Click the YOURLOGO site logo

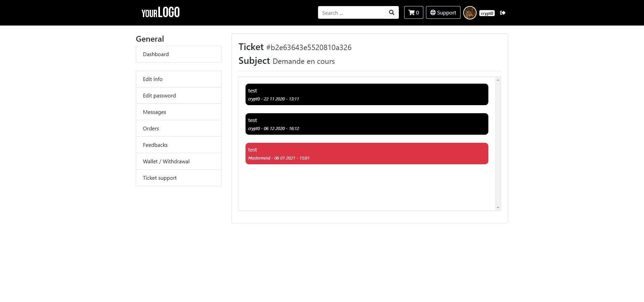click(x=161, y=12)
